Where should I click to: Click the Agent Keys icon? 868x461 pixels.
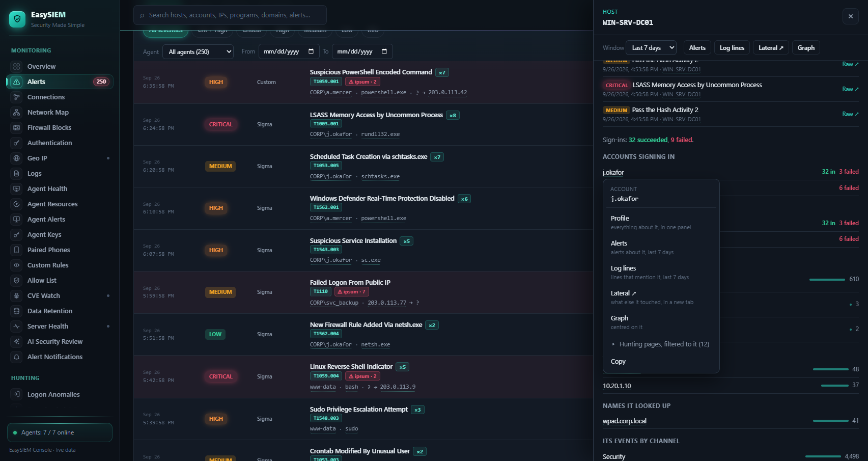[x=17, y=235]
